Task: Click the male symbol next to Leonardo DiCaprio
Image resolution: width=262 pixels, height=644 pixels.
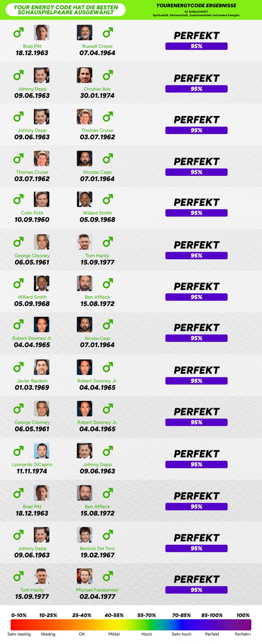Action: [19, 451]
